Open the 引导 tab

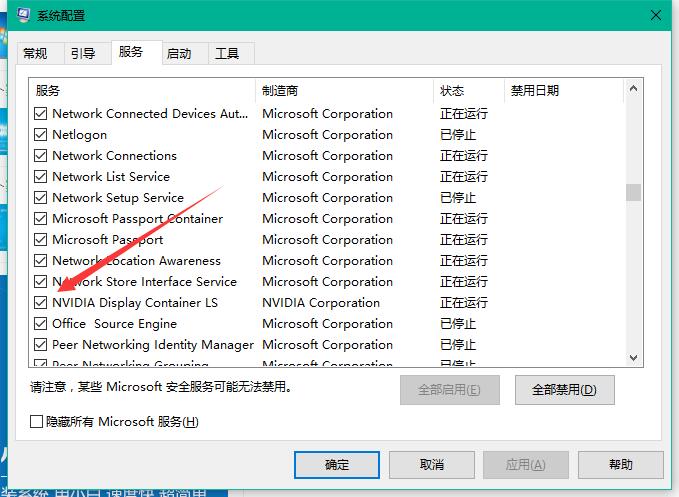[83, 54]
